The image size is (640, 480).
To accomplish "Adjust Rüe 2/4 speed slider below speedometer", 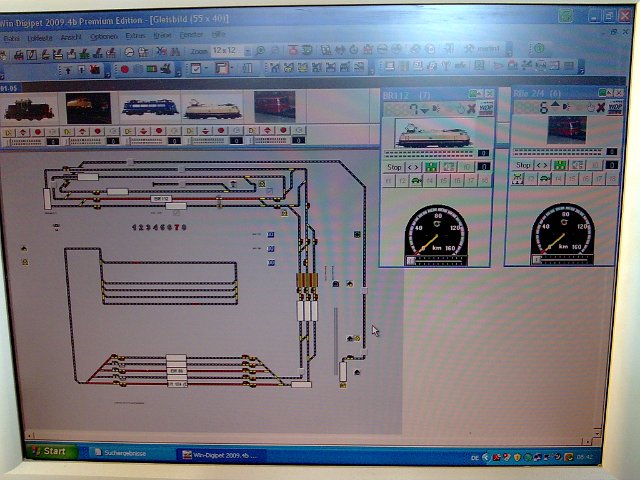I will point(563,259).
